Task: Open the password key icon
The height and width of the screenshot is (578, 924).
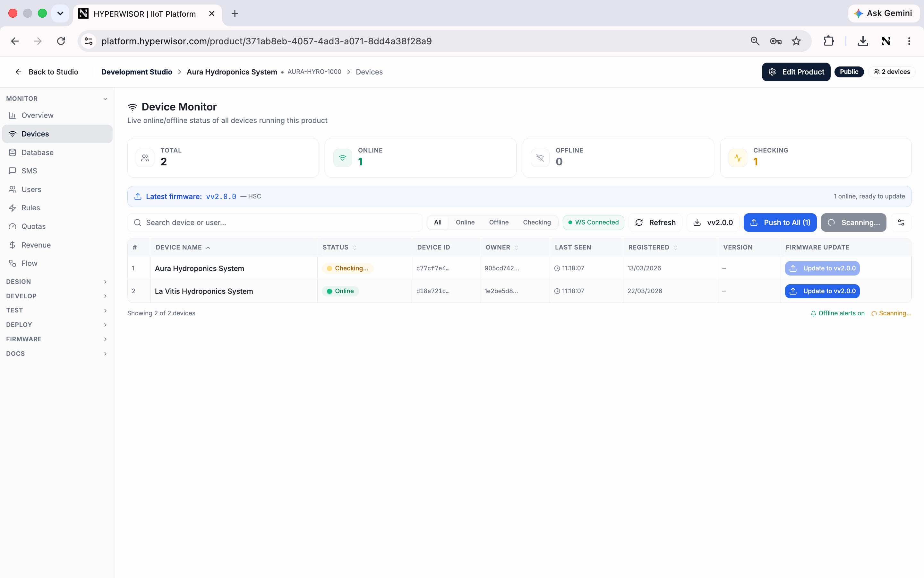Action: 775,41
